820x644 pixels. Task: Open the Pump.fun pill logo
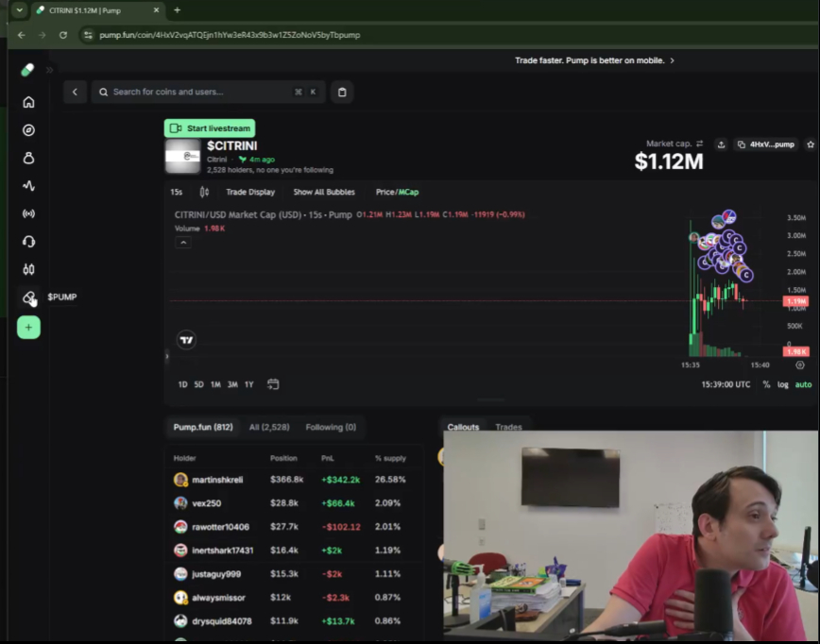(x=27, y=70)
